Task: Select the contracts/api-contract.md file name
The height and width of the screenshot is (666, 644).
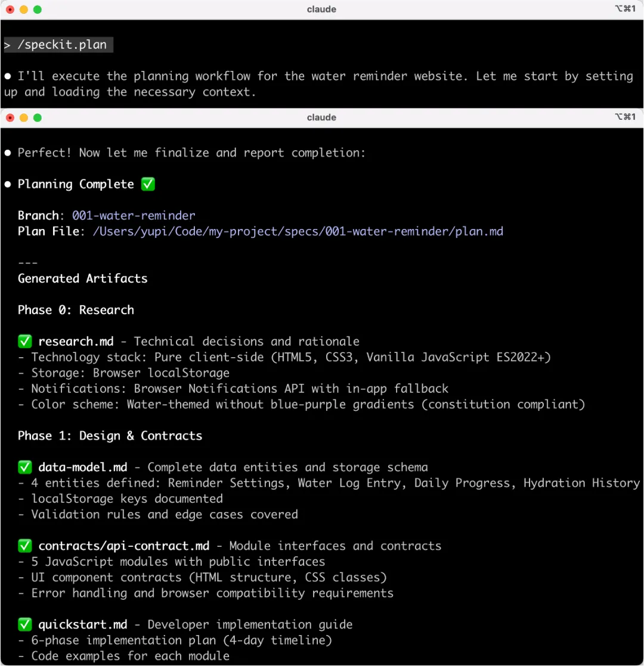Action: tap(124, 546)
